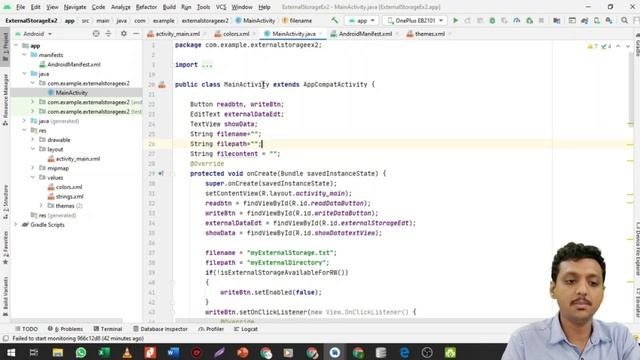
Task: Click Collapse All icon in project panel
Action: click(x=108, y=34)
